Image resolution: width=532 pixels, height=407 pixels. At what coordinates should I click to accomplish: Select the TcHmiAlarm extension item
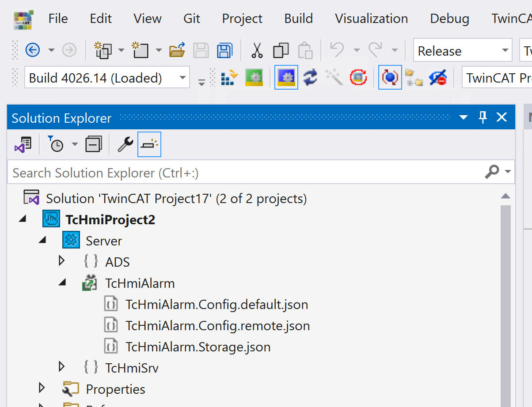point(140,283)
